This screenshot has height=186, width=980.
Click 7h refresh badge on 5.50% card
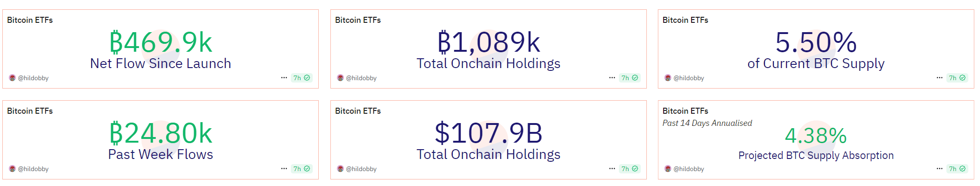[x=957, y=78]
